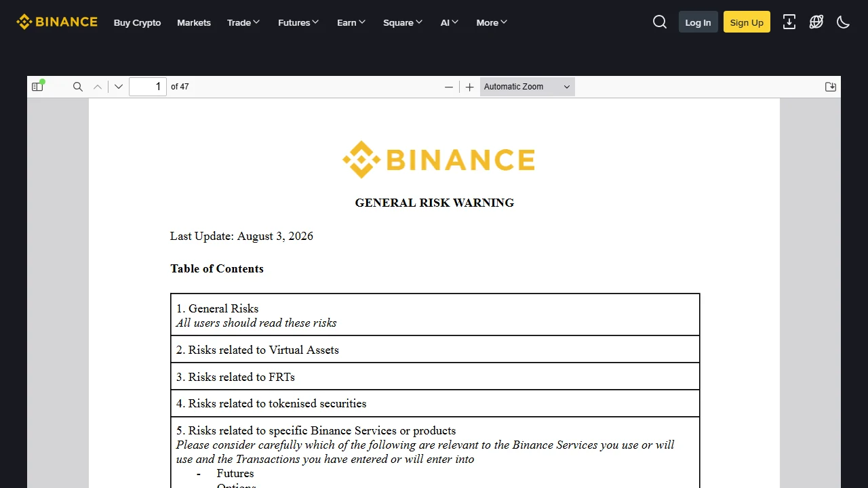This screenshot has width=868, height=488.
Task: Click 'All users should read these risks'
Action: (256, 323)
